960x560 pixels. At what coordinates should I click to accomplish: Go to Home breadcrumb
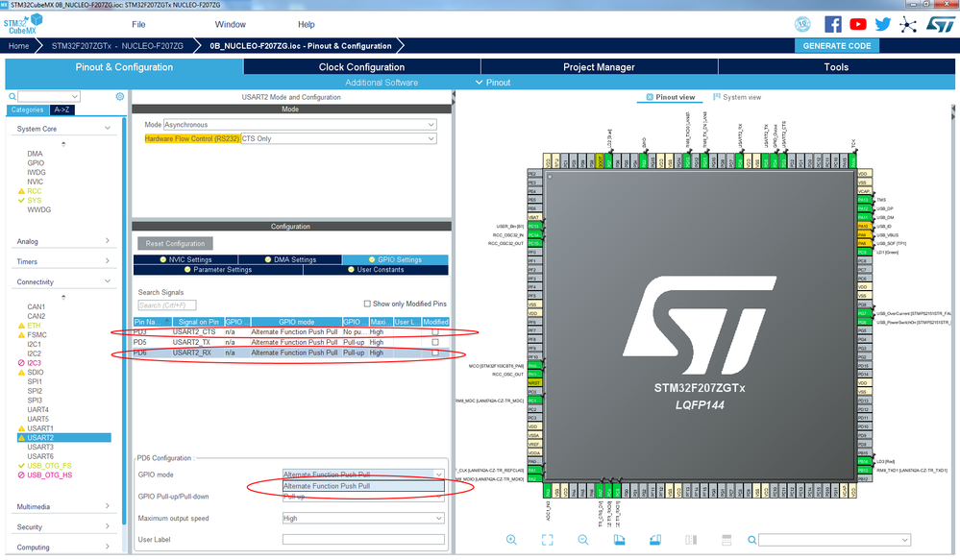pos(18,46)
